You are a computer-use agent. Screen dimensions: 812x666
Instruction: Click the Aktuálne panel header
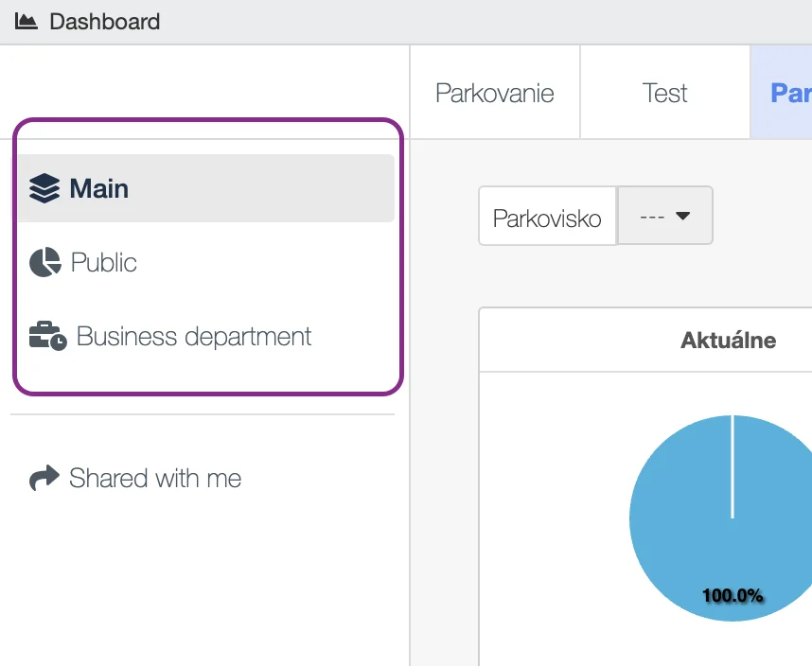pyautogui.click(x=728, y=341)
